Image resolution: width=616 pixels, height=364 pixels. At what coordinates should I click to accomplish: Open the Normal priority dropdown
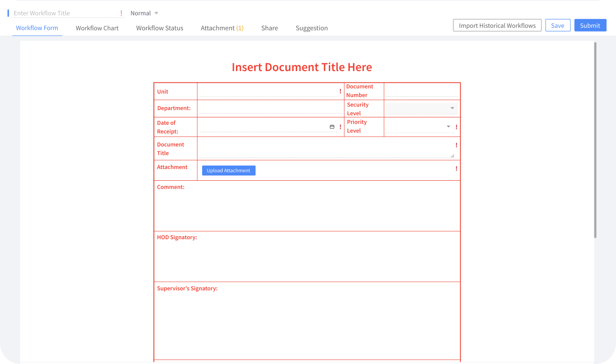pos(144,13)
